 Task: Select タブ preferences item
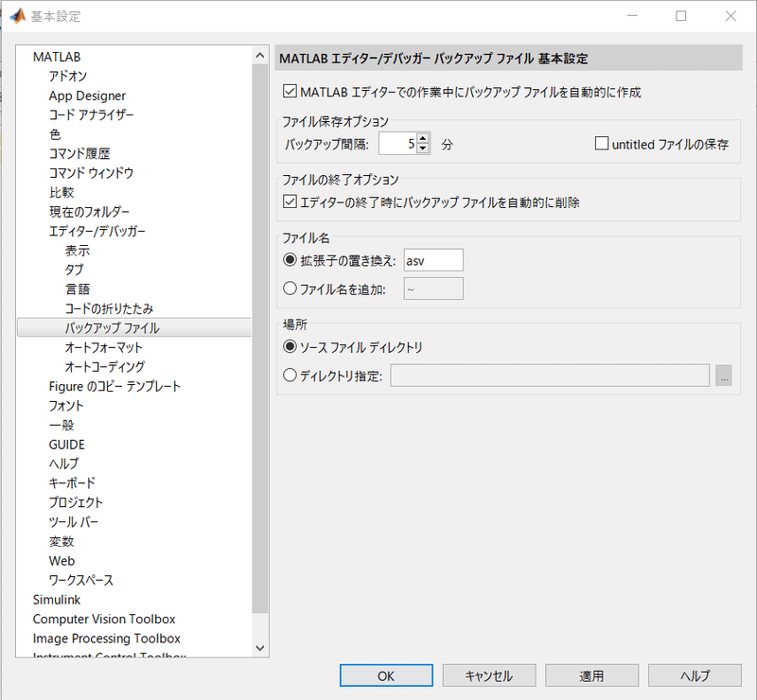point(74,270)
